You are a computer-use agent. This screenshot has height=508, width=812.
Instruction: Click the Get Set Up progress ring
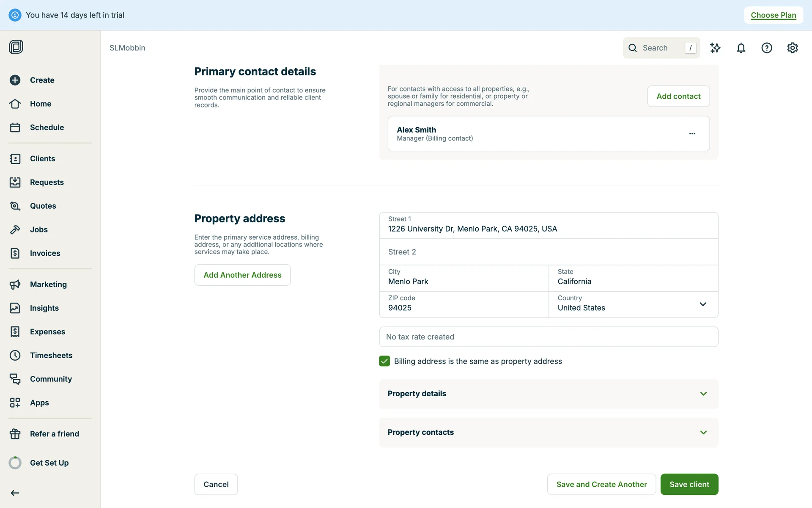point(15,463)
